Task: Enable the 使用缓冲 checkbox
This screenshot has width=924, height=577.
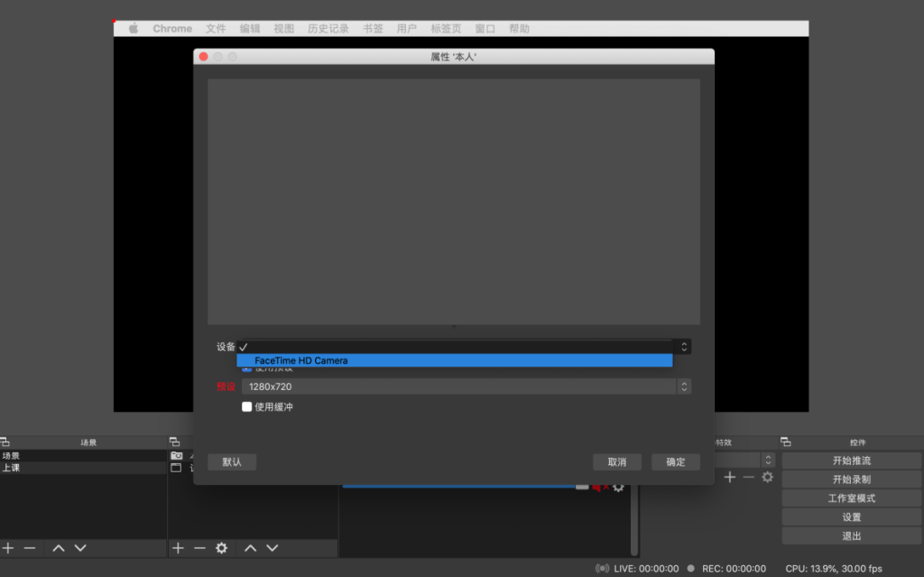Action: point(247,407)
